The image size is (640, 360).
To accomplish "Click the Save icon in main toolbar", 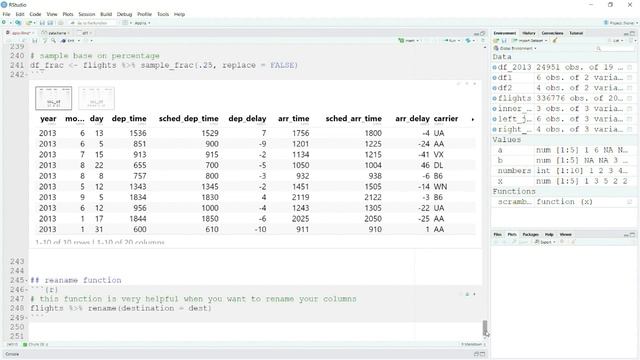I will (42, 23).
